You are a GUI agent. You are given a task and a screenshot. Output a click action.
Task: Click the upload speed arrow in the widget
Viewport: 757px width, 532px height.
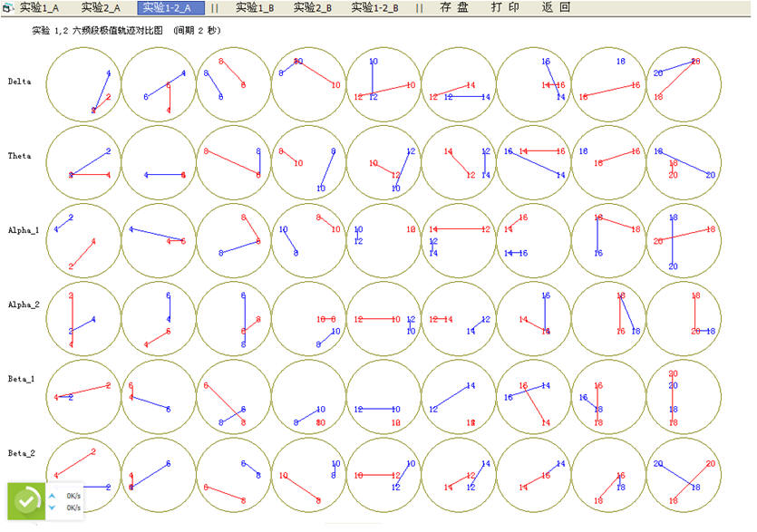click(53, 496)
